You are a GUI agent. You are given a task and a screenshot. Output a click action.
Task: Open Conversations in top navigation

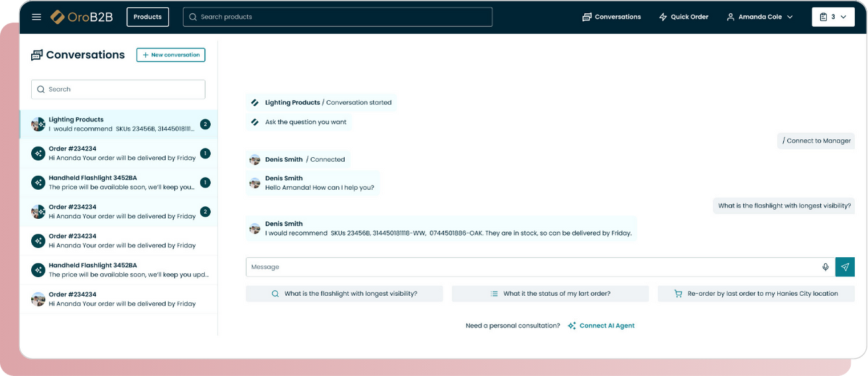611,17
